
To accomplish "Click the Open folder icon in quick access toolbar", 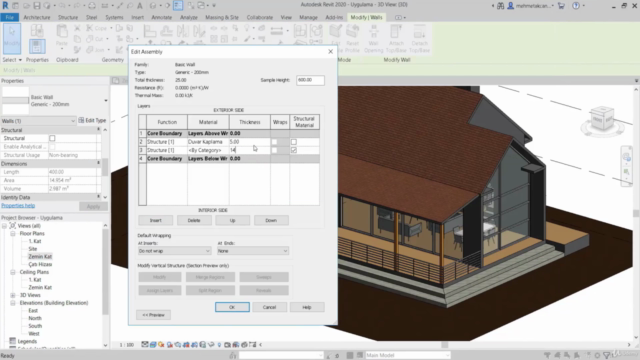I will [27, 6].
